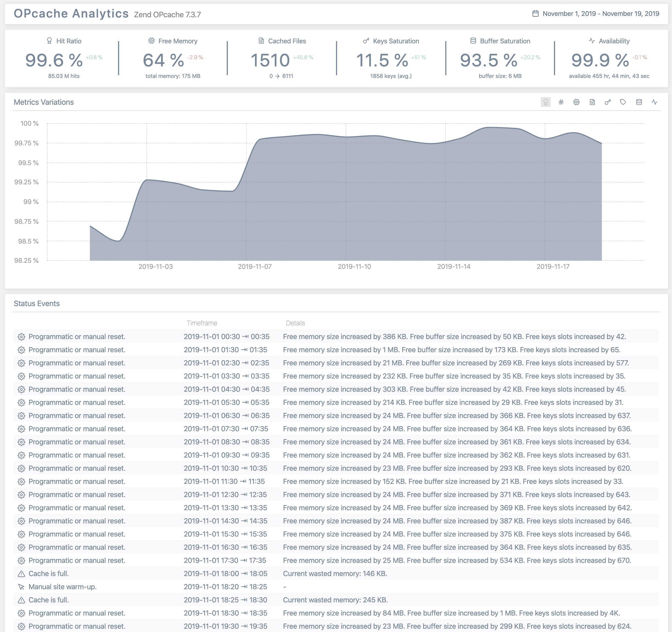Click the Hit Ratio award icon in summary
Viewport: 672px width, 632px height.
49,41
